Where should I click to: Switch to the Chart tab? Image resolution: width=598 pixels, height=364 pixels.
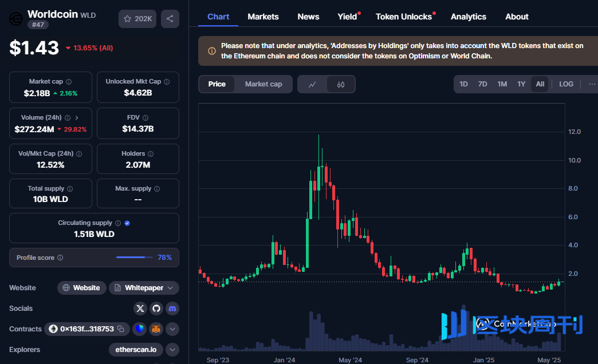[218, 17]
